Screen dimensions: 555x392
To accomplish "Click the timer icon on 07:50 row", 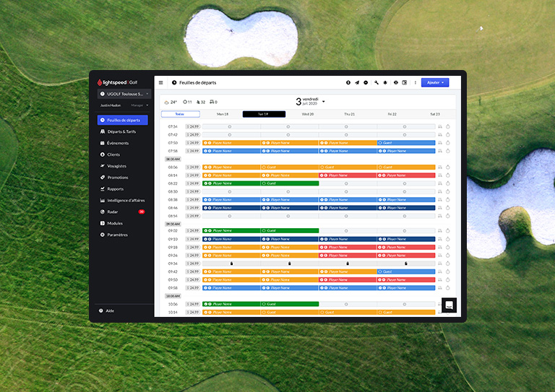I will click(448, 143).
